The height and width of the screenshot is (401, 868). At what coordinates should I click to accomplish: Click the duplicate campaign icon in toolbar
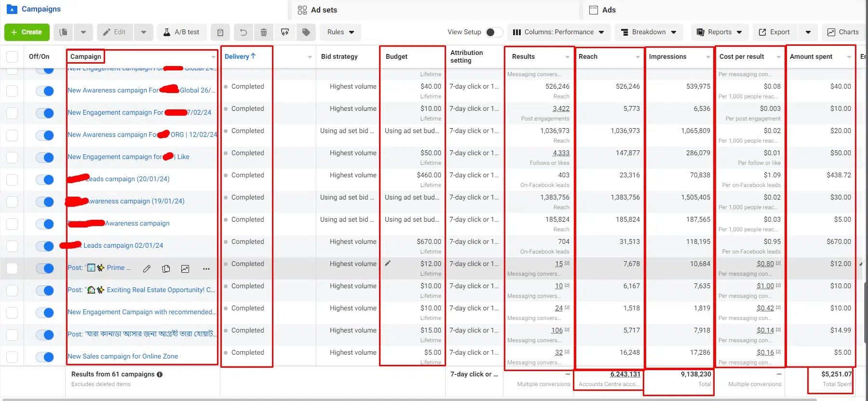point(63,32)
